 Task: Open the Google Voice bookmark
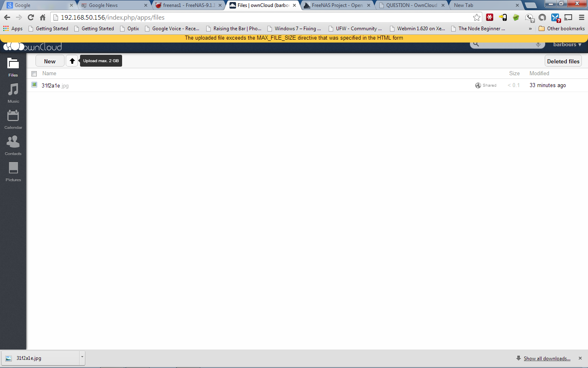coord(172,29)
